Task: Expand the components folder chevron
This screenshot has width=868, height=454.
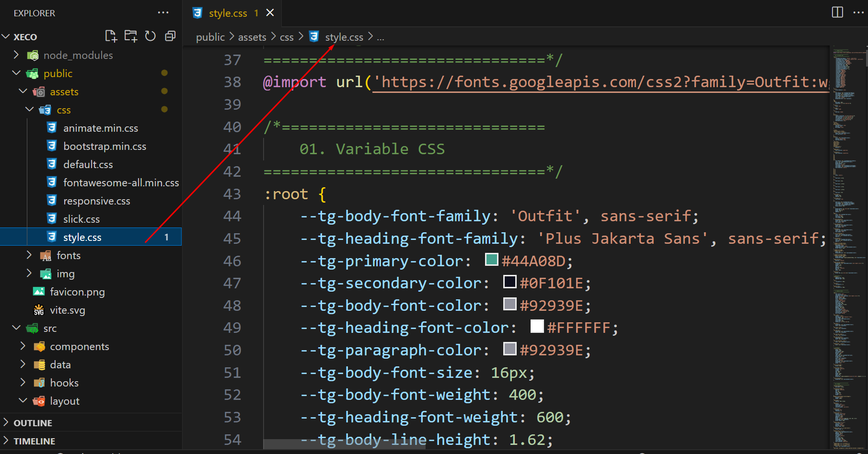Action: pyautogui.click(x=23, y=346)
